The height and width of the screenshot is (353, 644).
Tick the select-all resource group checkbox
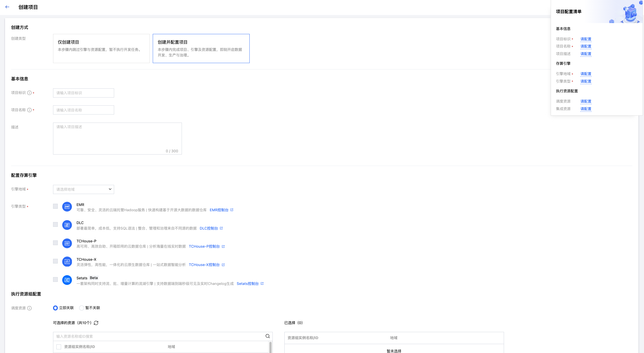[x=59, y=347]
